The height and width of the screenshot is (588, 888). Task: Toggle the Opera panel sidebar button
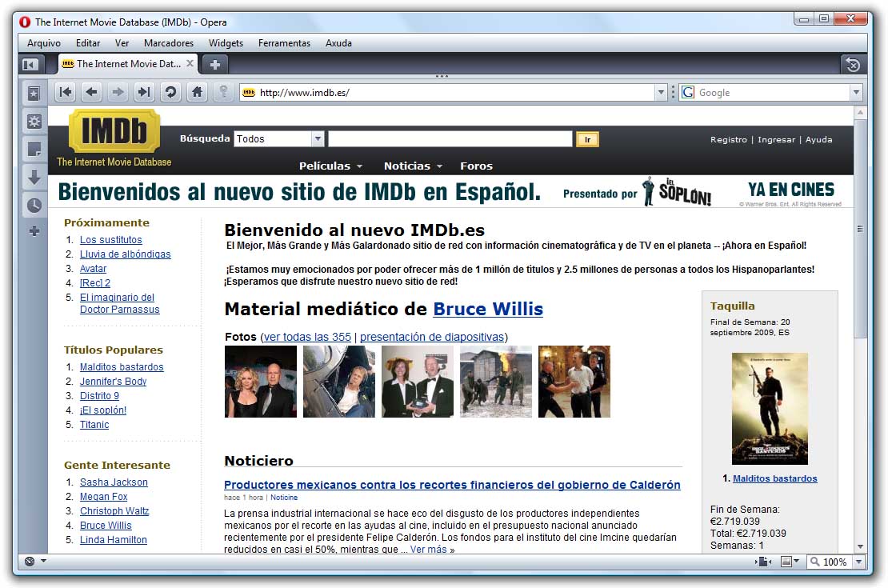[x=30, y=65]
